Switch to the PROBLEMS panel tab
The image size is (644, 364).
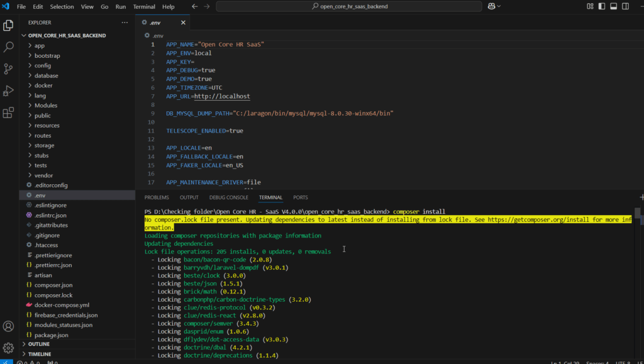(157, 197)
